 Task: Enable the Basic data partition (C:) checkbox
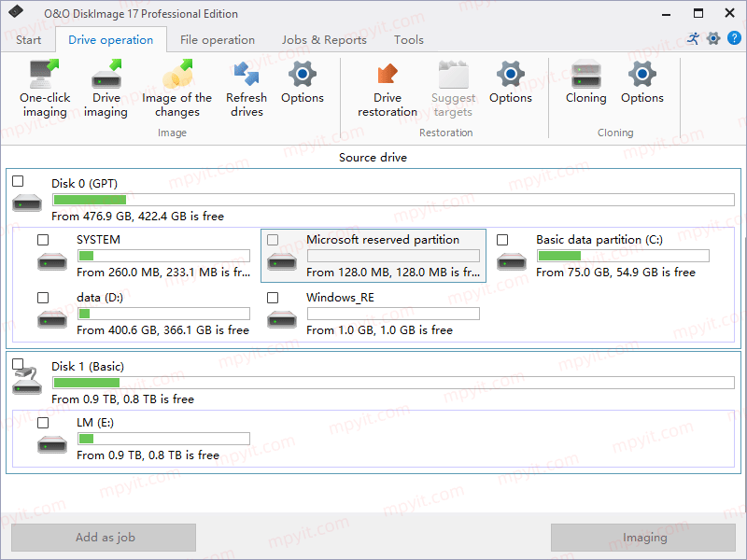pos(502,240)
